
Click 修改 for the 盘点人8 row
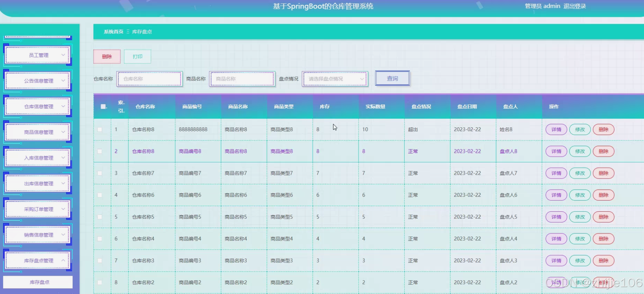click(x=580, y=151)
